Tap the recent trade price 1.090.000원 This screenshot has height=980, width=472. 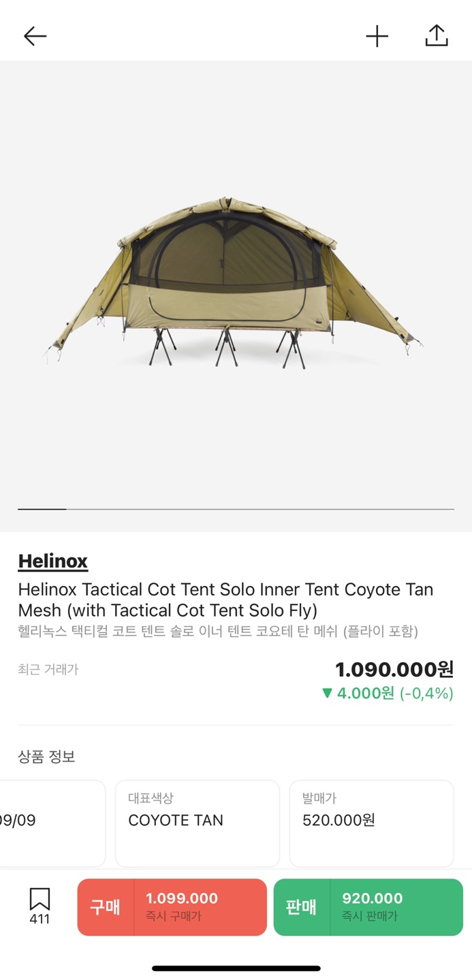[x=395, y=670]
